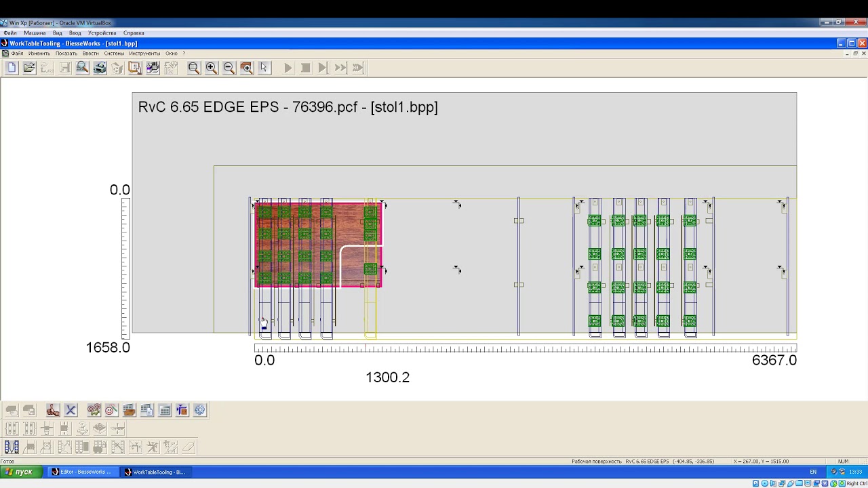
Task: Zoom in with the plus magnifier
Action: click(211, 68)
